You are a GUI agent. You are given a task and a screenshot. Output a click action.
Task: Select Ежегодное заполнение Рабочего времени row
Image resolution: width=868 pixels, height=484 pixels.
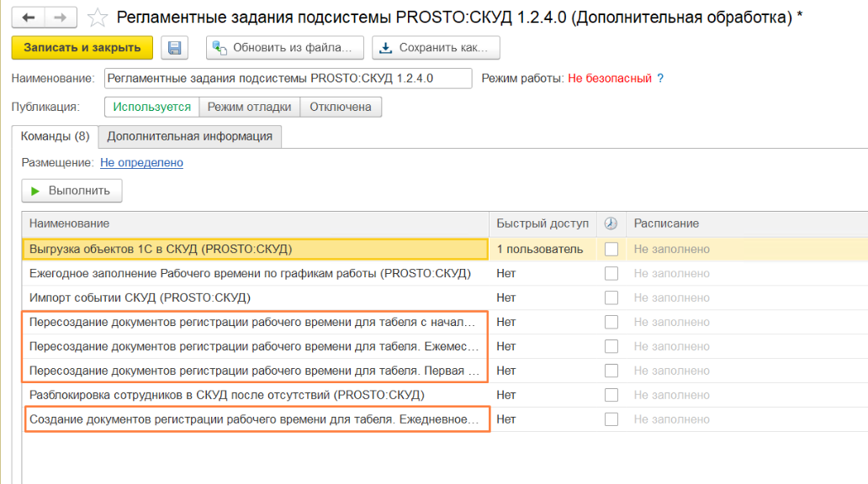click(250, 273)
